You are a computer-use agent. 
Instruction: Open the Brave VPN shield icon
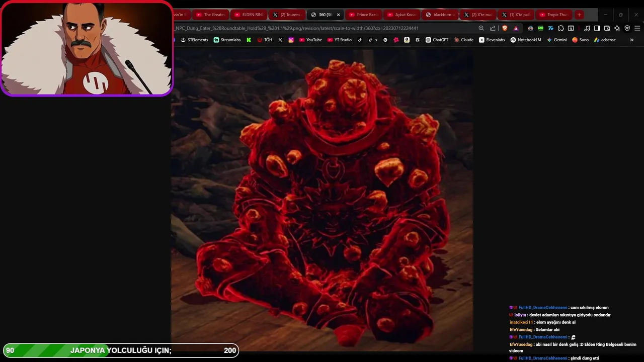[x=627, y=28]
